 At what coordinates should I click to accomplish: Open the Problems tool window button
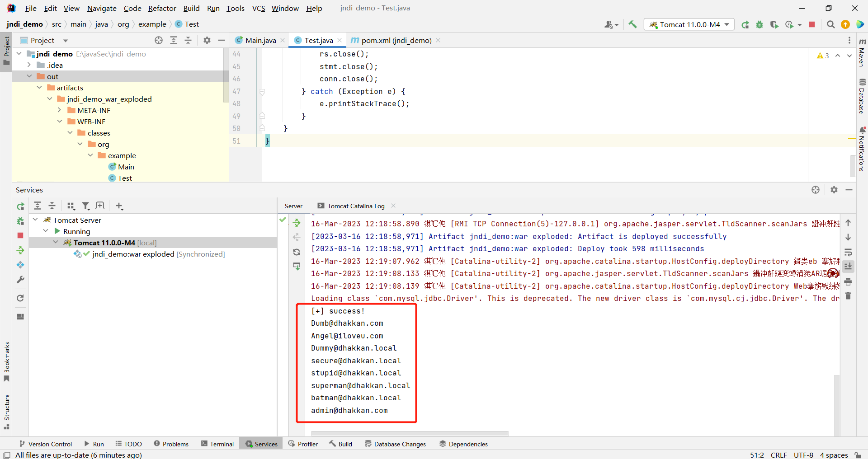point(171,444)
